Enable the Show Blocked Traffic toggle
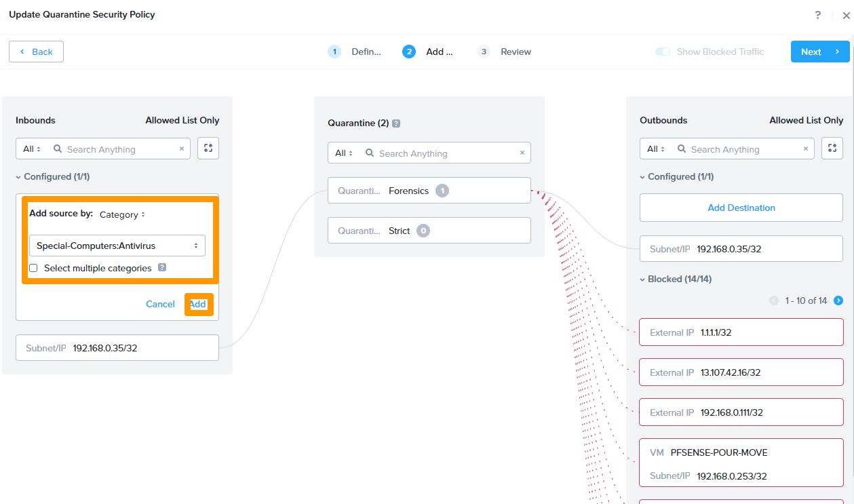The height and width of the screenshot is (504, 854). 662,51
